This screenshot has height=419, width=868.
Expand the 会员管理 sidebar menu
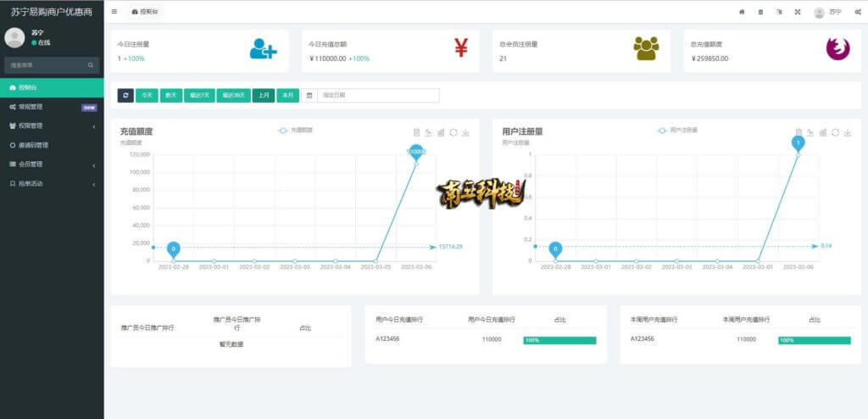(52, 165)
